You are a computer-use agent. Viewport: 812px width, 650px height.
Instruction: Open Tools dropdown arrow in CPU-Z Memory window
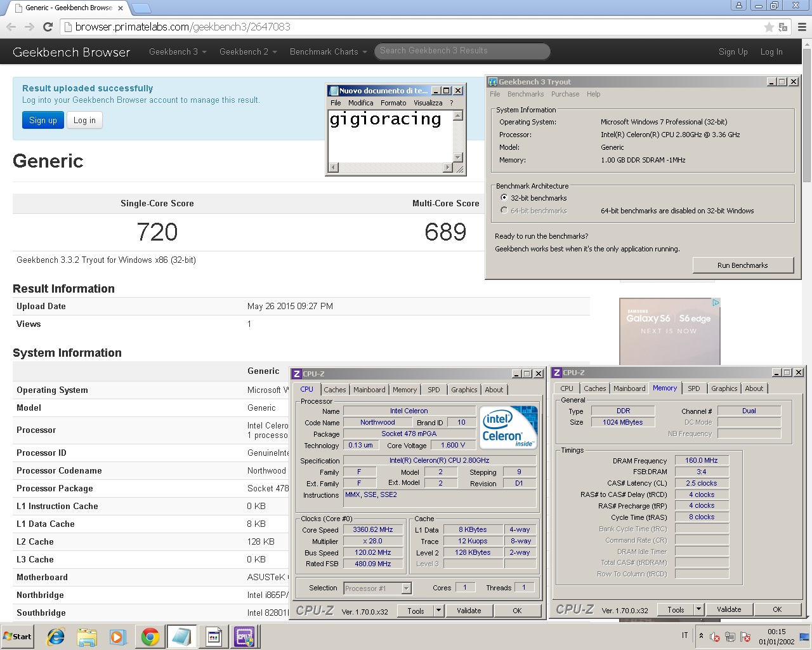click(698, 609)
